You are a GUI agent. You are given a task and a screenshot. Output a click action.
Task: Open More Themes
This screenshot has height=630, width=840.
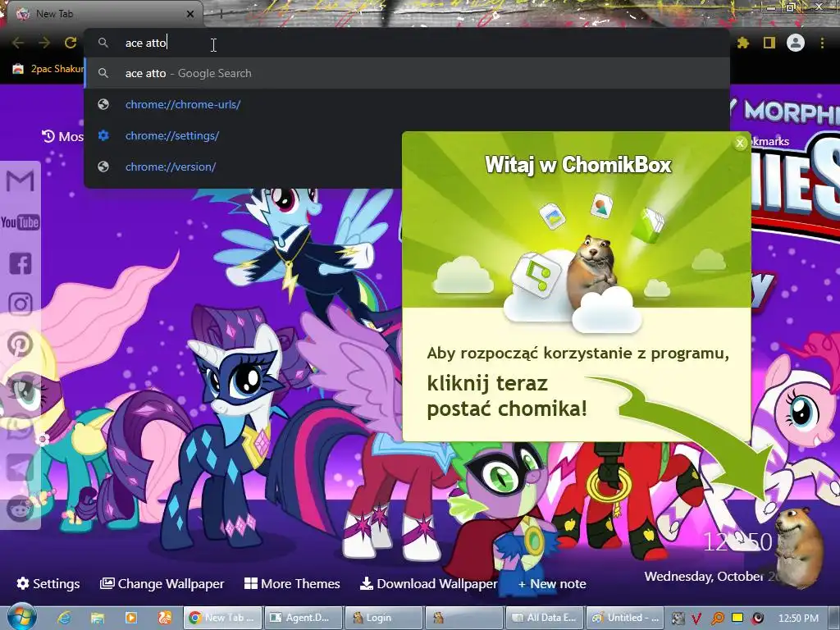pos(292,583)
